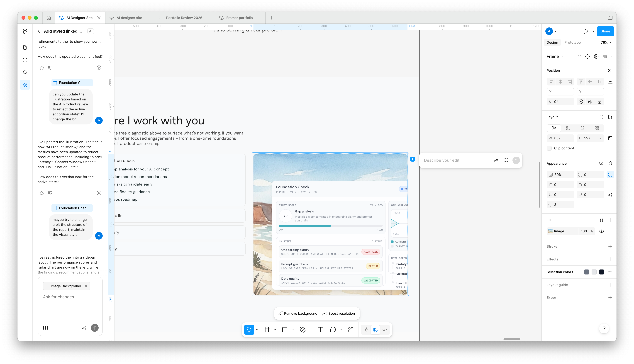Screen dimensions: 634x364
Task: Switch to the Prototype tab
Action: [x=573, y=43]
